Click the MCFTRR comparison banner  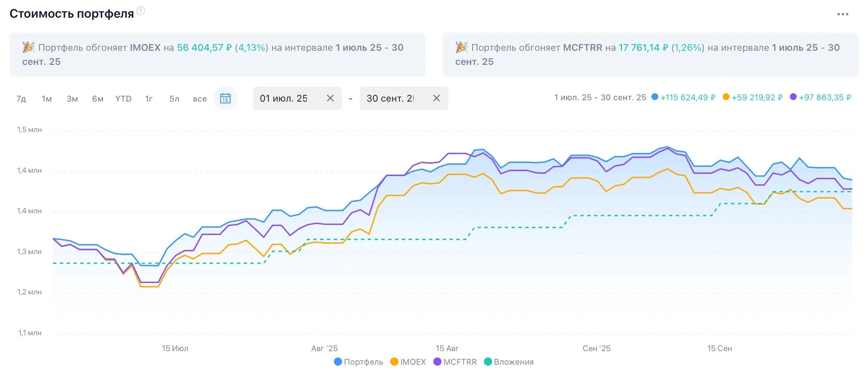(650, 54)
